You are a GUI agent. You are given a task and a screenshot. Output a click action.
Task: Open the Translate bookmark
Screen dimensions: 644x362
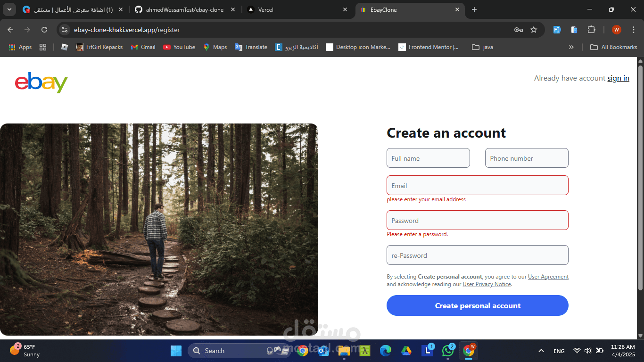251,47
